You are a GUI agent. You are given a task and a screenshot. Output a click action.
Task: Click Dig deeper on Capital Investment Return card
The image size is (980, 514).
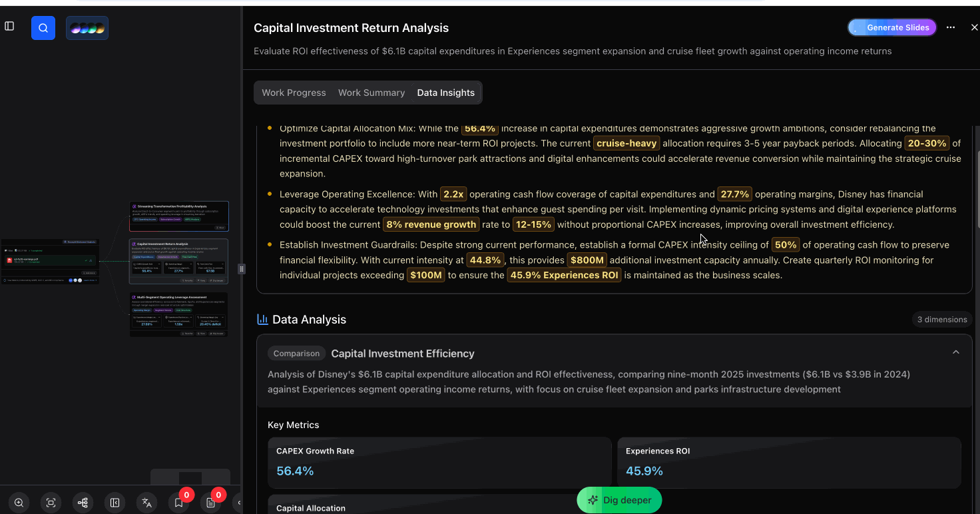coord(218,280)
